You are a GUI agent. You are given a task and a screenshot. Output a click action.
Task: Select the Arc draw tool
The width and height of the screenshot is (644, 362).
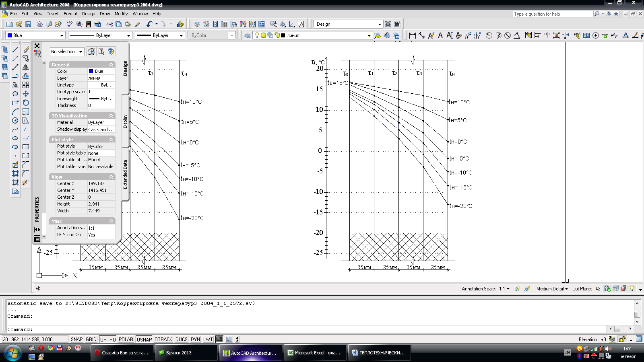(x=15, y=111)
